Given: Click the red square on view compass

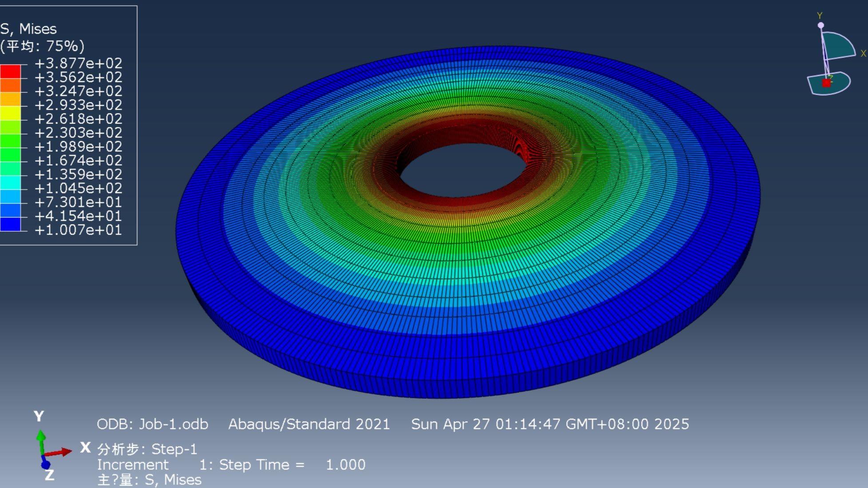Looking at the screenshot, I should tap(826, 83).
